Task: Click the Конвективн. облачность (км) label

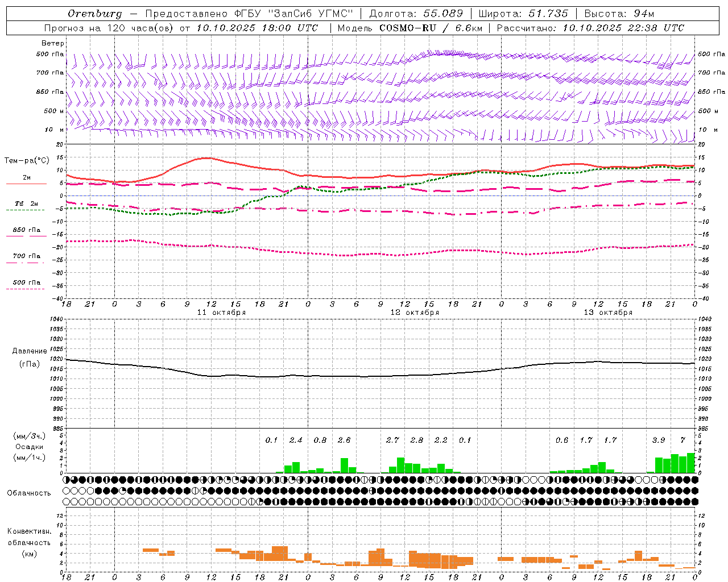Action: click(x=29, y=542)
